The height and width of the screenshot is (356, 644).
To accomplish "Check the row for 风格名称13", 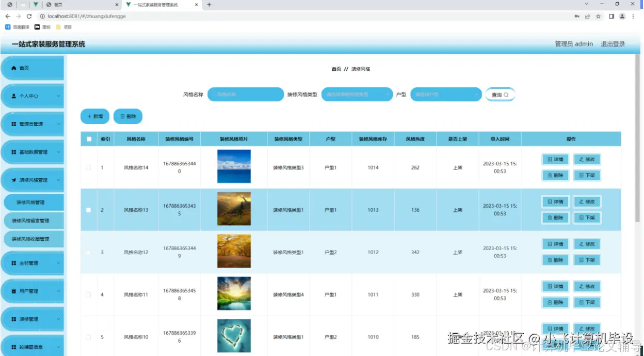I will [x=88, y=210].
